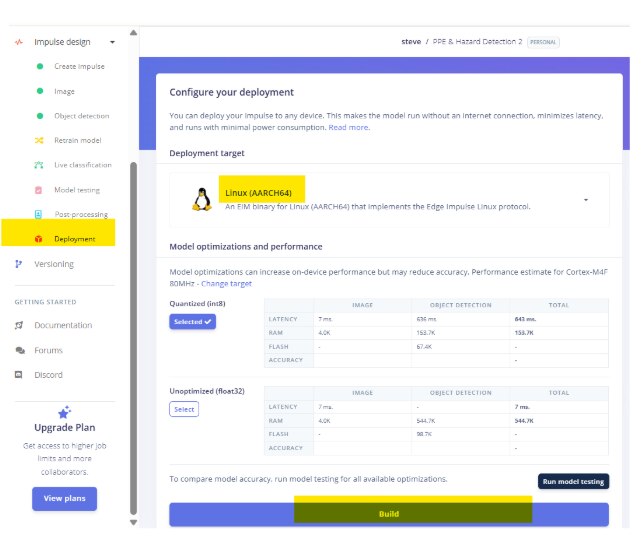Click the Unoptimized (float32) heading
The height and width of the screenshot is (549, 643).
pyautogui.click(x=207, y=392)
